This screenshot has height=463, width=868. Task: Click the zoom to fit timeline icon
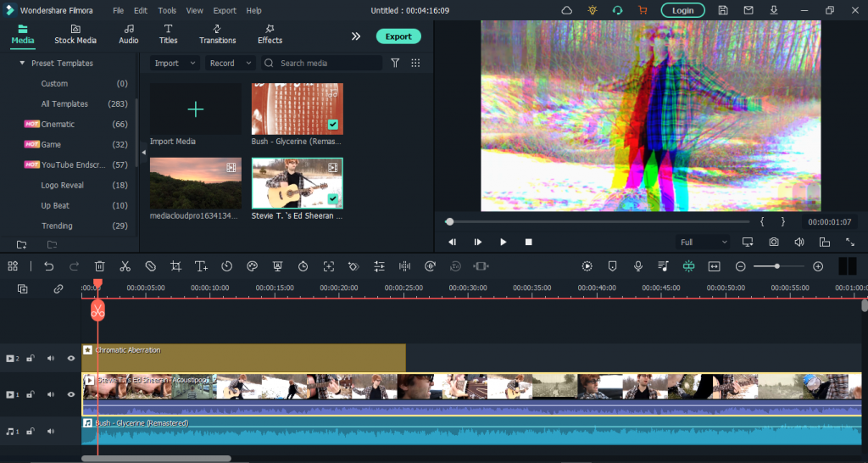(x=714, y=266)
